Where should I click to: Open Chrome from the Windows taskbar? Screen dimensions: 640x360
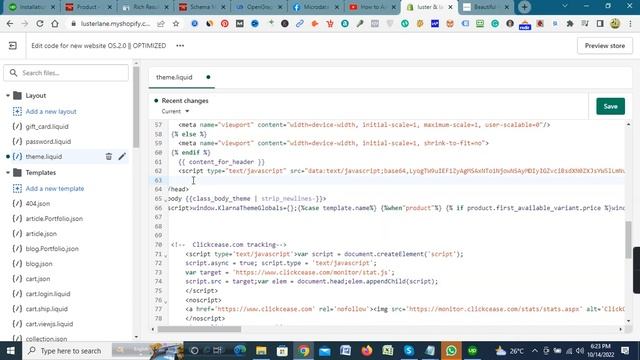point(303,351)
